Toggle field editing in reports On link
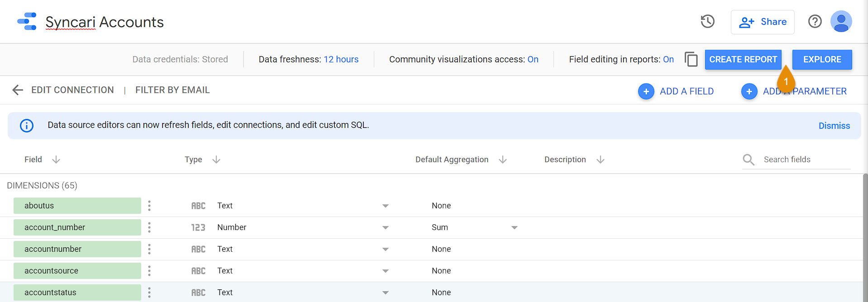The height and width of the screenshot is (302, 868). [668, 59]
